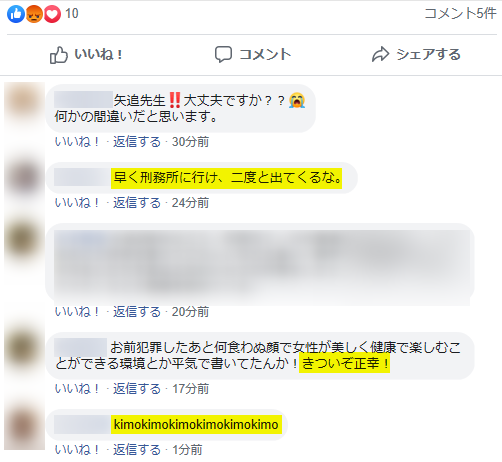Click the thumbs-up icon beside いいね！
502x462 pixels.
click(x=59, y=55)
